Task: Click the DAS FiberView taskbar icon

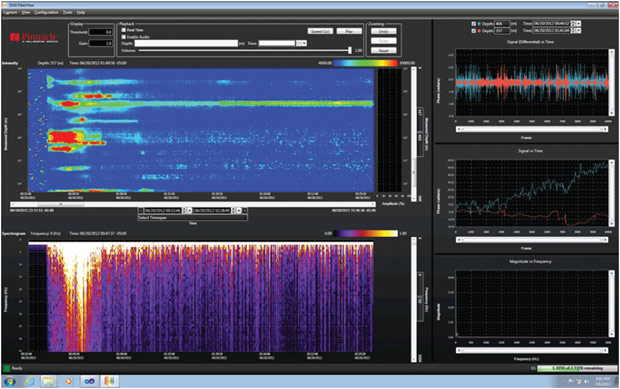Action: click(x=110, y=381)
